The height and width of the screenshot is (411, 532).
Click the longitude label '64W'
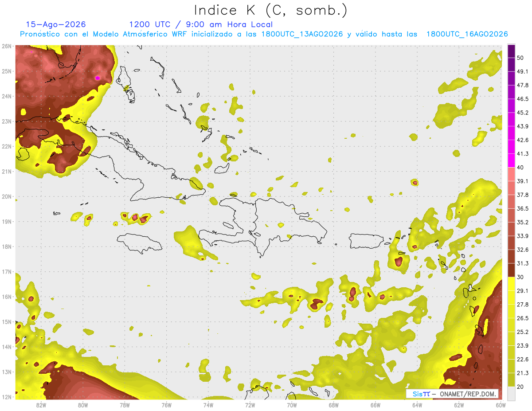point(417,405)
